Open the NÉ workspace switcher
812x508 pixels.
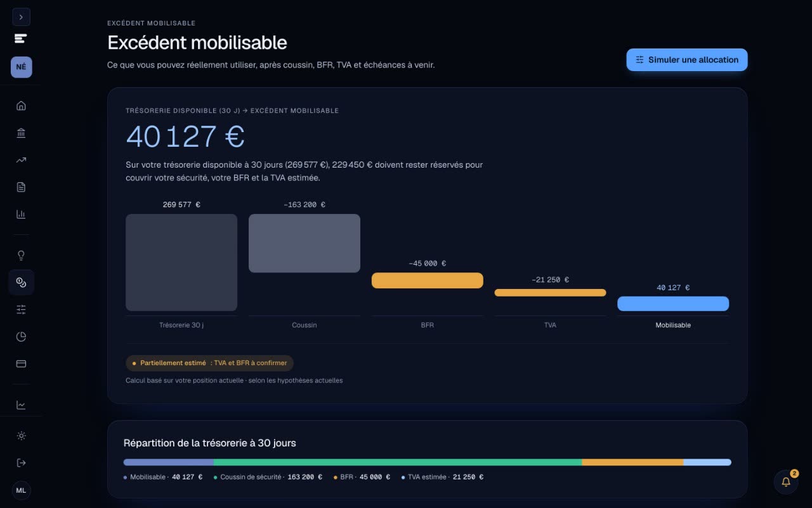coord(21,67)
